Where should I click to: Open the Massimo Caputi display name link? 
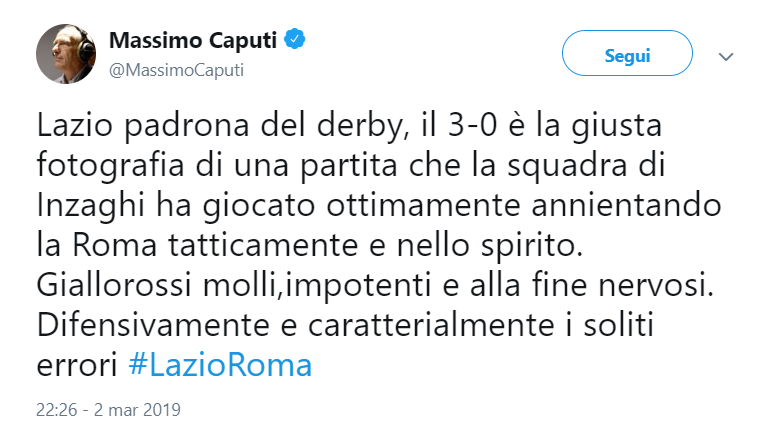point(193,41)
